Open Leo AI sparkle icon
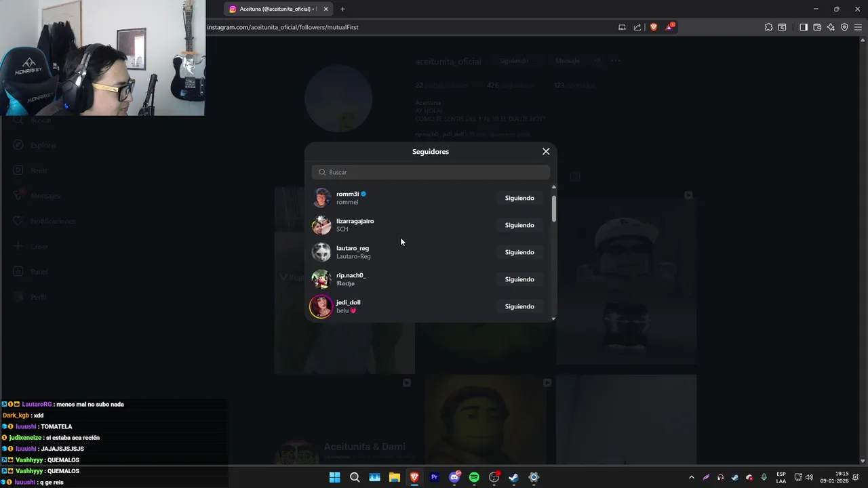 pyautogui.click(x=831, y=27)
